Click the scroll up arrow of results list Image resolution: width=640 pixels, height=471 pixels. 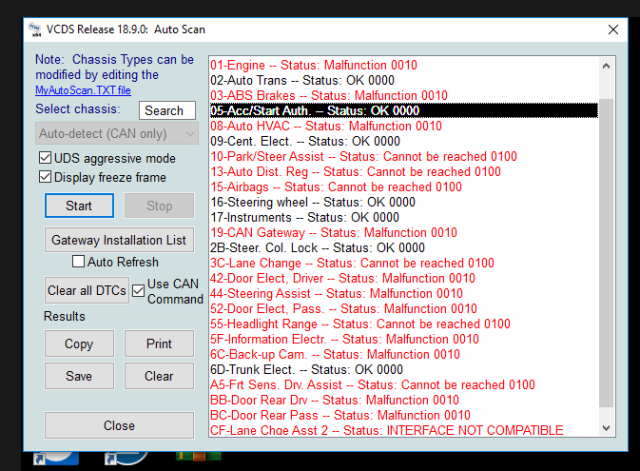click(606, 66)
